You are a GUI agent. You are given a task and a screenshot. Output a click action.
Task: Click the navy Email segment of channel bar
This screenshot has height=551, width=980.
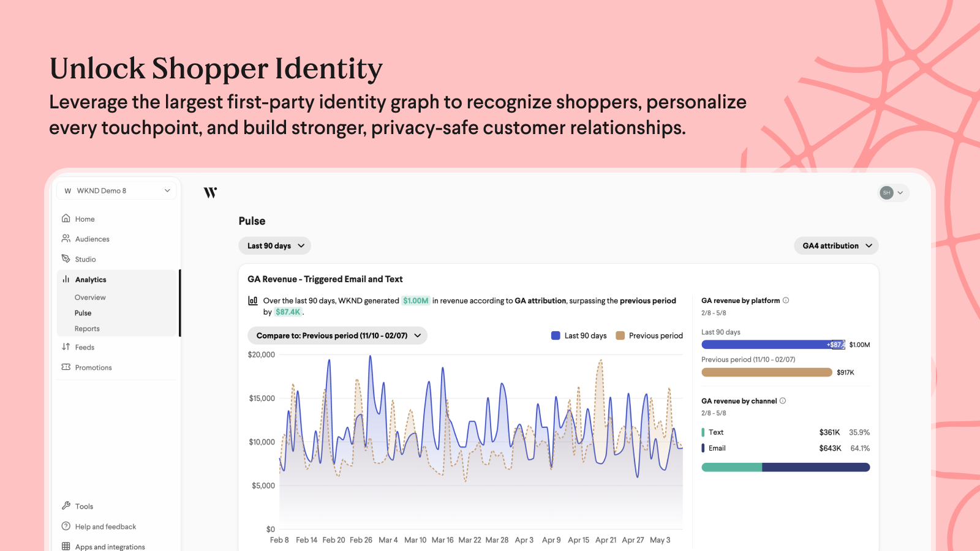click(x=816, y=467)
